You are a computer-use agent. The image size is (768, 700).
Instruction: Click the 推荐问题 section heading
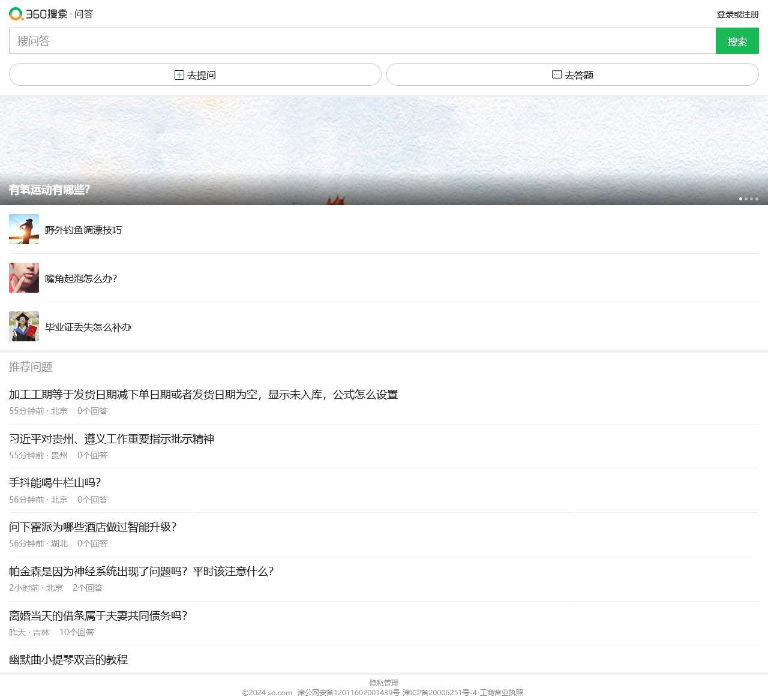[x=31, y=366]
